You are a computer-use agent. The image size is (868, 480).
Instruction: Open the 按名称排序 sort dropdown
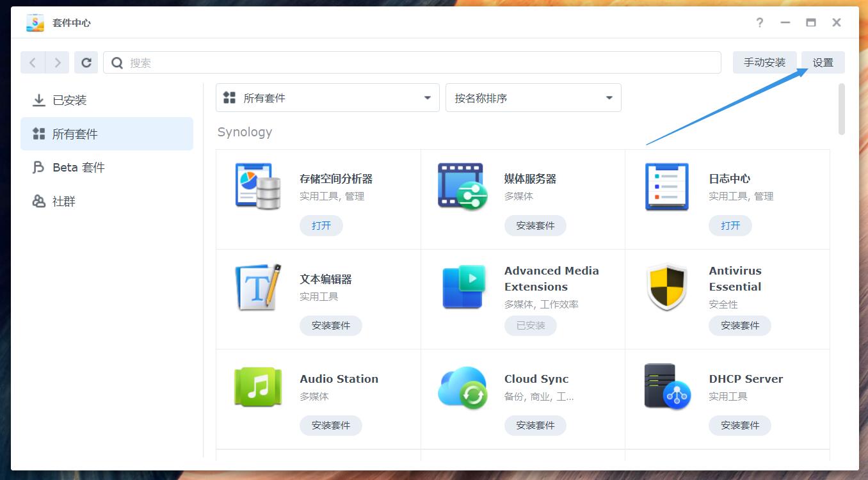pyautogui.click(x=533, y=98)
